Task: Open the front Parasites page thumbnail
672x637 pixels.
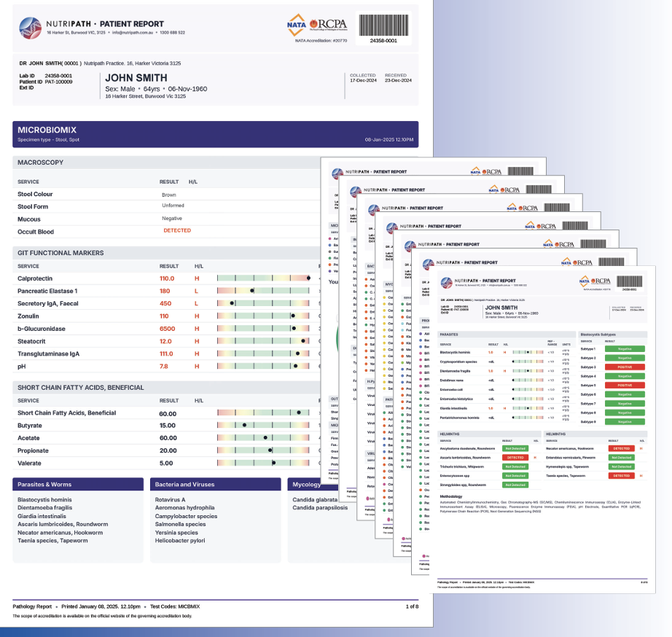Action: pyautogui.click(x=542, y=429)
